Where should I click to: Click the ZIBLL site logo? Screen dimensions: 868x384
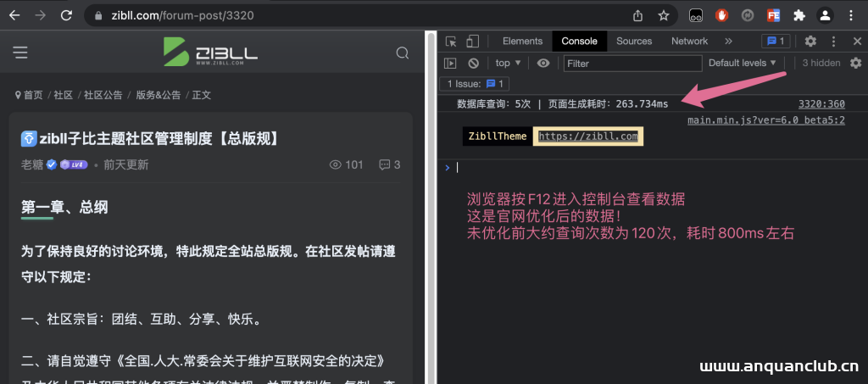coord(210,52)
